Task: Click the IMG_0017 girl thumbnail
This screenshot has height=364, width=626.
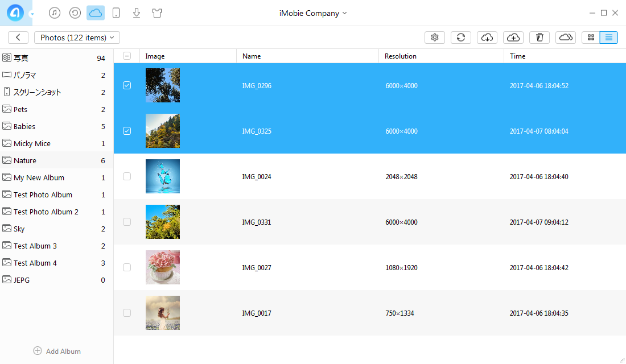Action: [163, 313]
